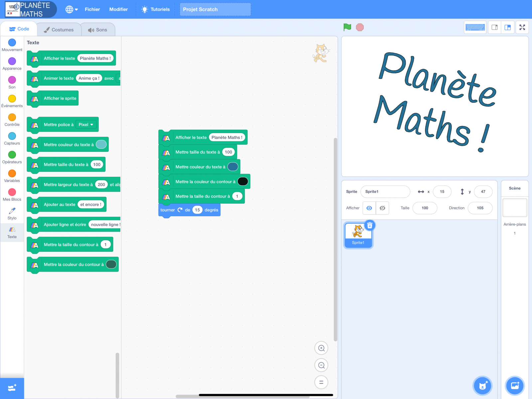
Task: Zoom in the code workspace
Action: [x=321, y=348]
